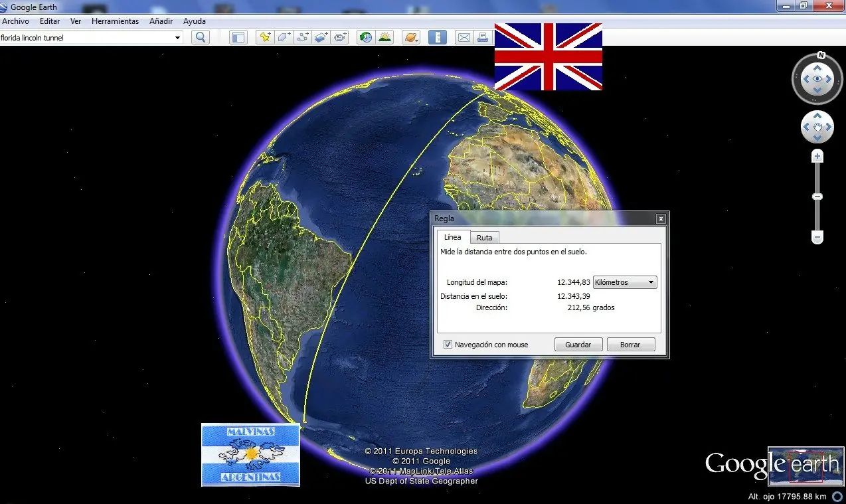This screenshot has height=504, width=846.
Task: Click the ruler tool icon
Action: [x=438, y=38]
